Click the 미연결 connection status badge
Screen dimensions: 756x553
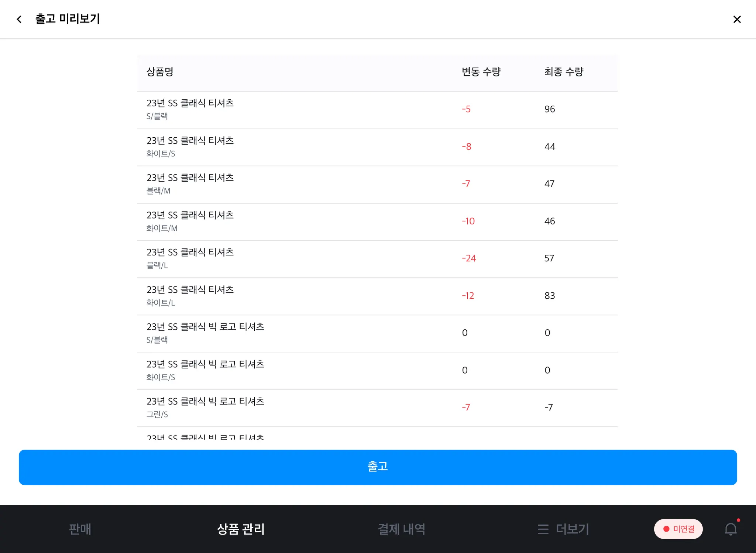(x=678, y=529)
